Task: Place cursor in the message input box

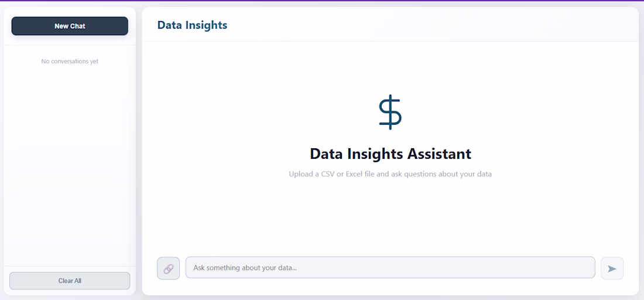Action: (390, 268)
